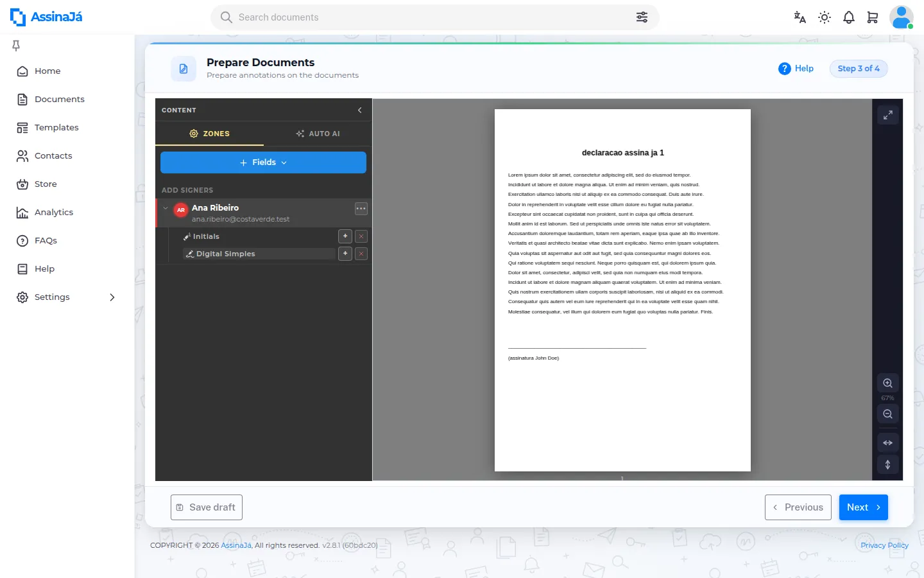Switch to the Auto AI tab
Screen dimensions: 924x578
click(x=318, y=134)
